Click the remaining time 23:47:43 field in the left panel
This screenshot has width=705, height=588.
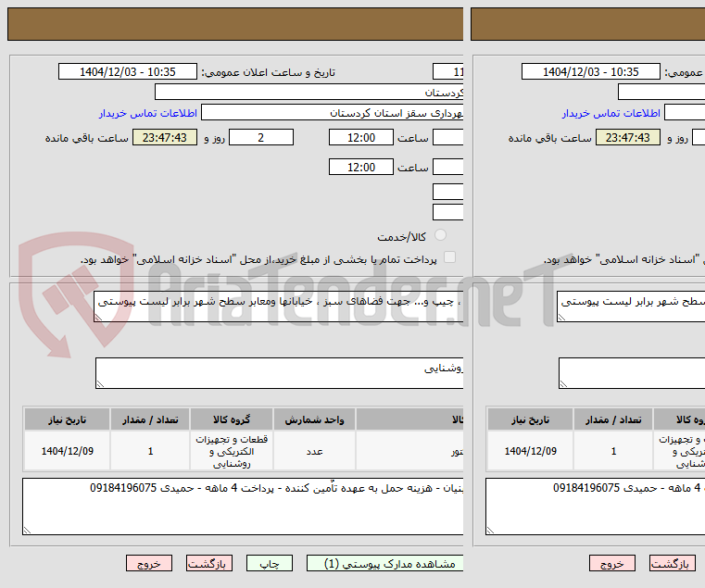[x=165, y=137]
